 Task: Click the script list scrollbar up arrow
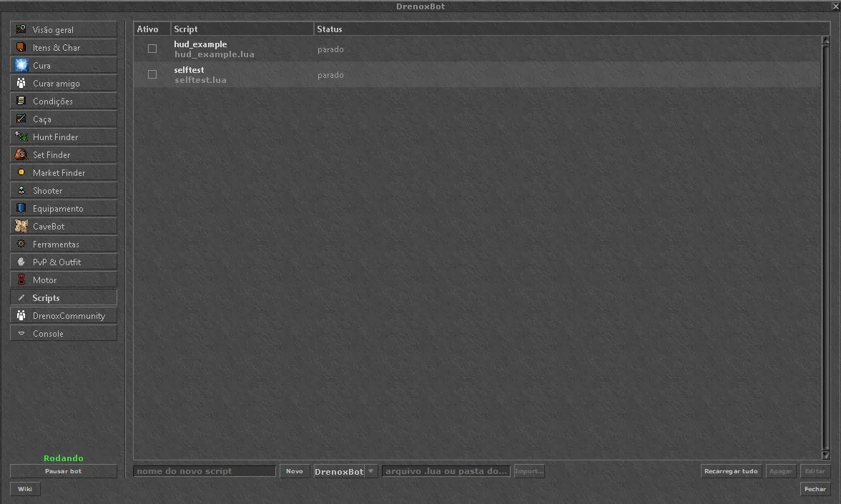click(x=826, y=40)
